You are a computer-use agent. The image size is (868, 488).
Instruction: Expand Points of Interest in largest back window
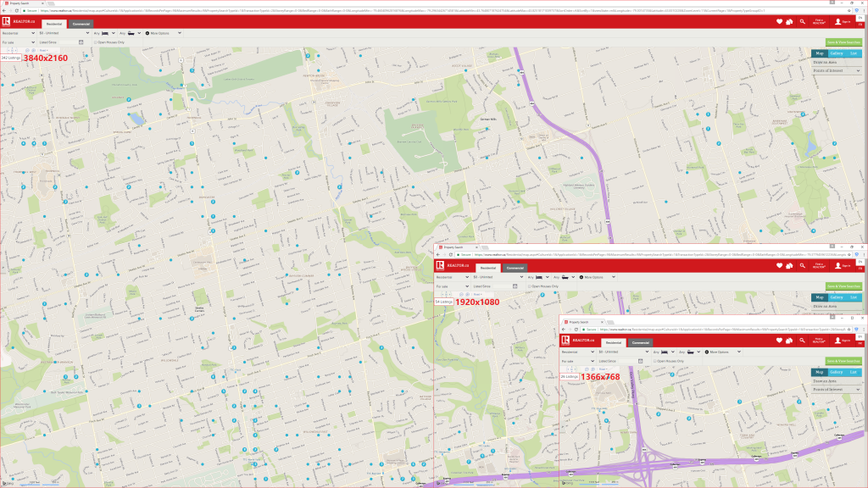837,71
